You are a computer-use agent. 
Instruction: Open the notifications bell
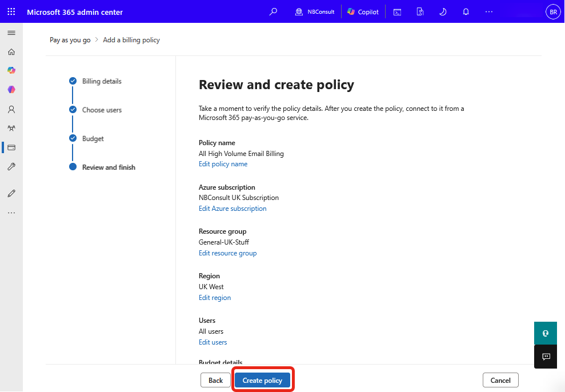pos(466,12)
